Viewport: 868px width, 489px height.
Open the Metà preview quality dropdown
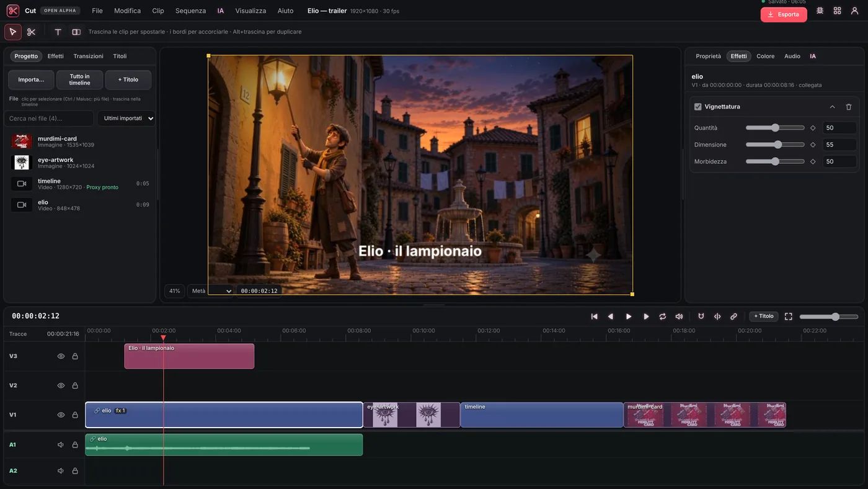pos(211,290)
